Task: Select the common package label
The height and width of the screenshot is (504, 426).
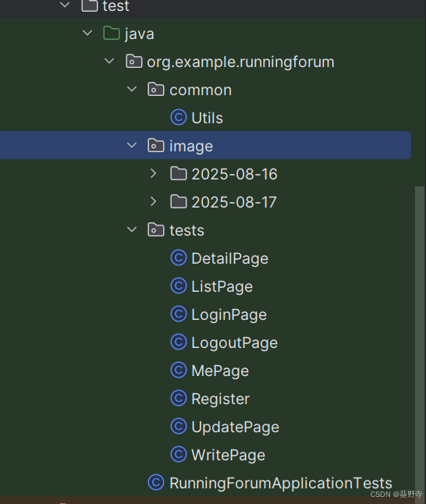Action: point(201,90)
